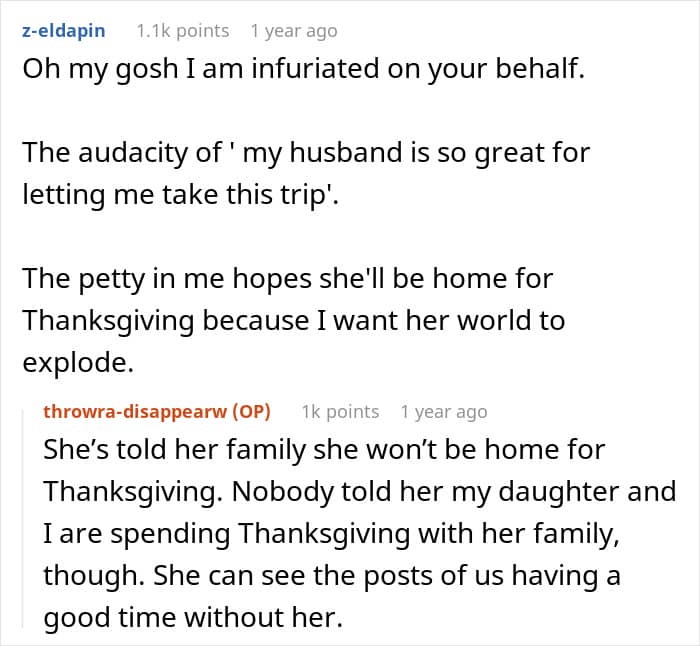This screenshot has width=700, height=646.
Task: Open the z-eldapin user profile
Action: click(63, 31)
